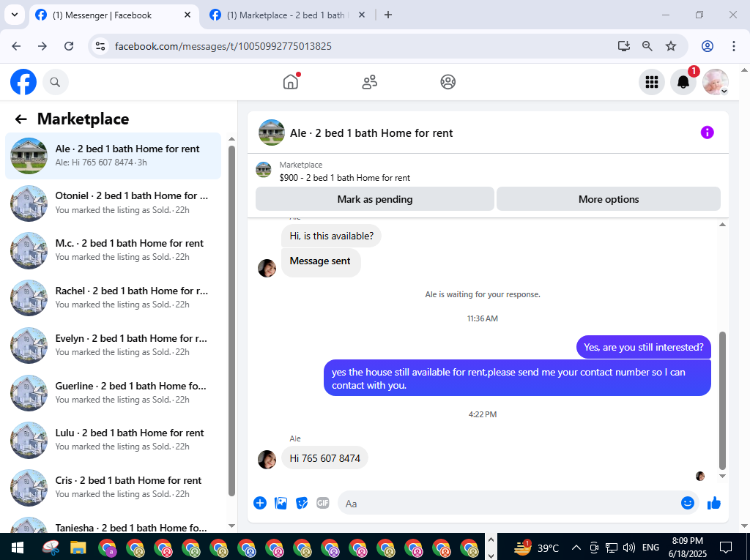The image size is (750, 560).
Task: Click the address bar URL
Action: pos(223,46)
